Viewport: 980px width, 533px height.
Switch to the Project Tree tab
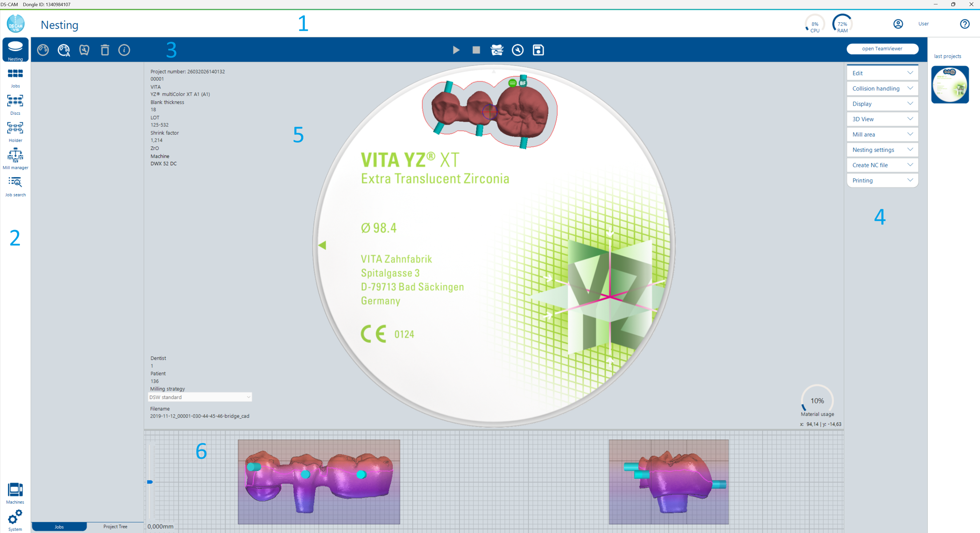tap(115, 526)
